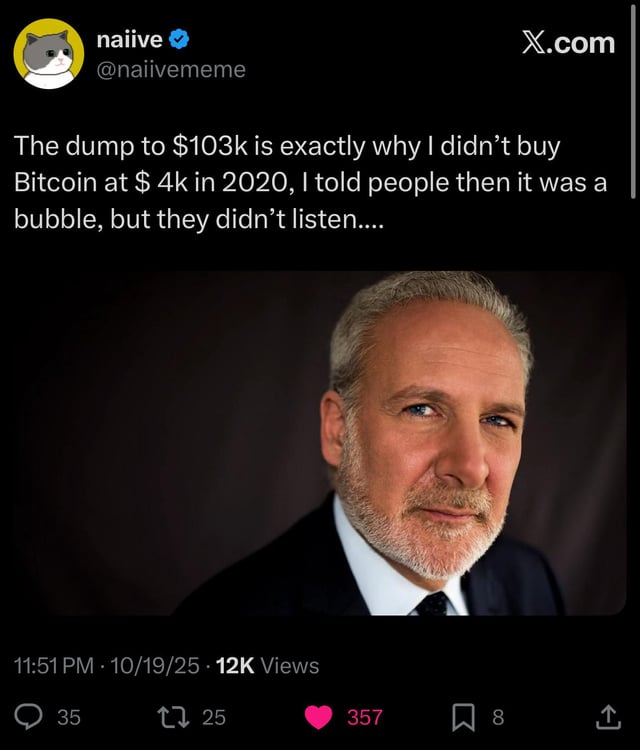Click the share upload arrow icon
The height and width of the screenshot is (750, 640).
point(607,715)
